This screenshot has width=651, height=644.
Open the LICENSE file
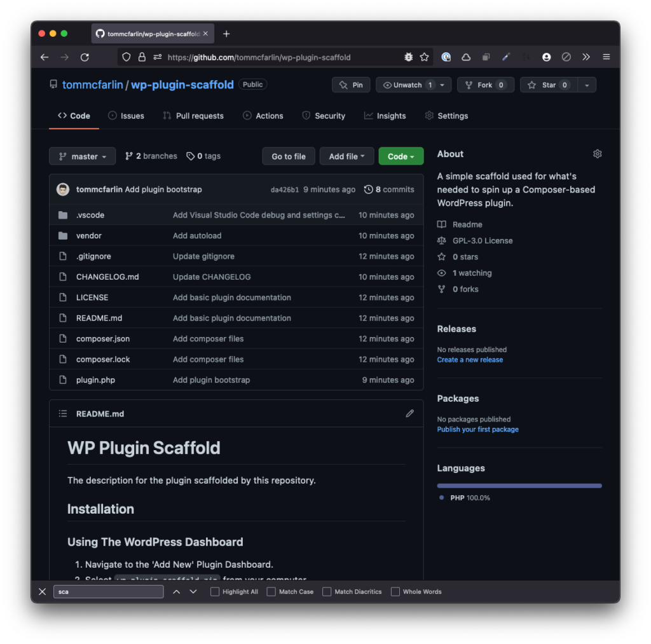(92, 298)
